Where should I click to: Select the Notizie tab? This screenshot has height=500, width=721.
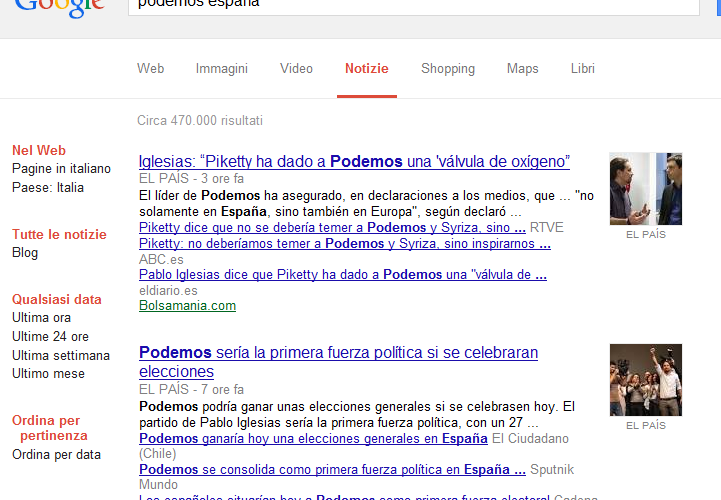366,69
